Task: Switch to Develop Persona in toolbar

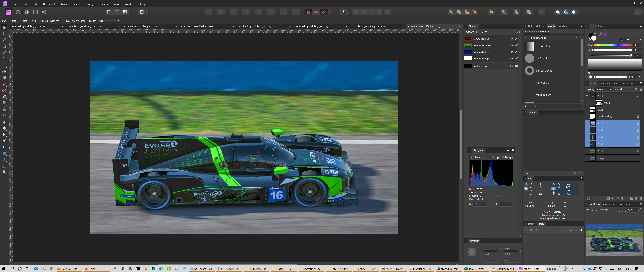Action: [x=27, y=12]
